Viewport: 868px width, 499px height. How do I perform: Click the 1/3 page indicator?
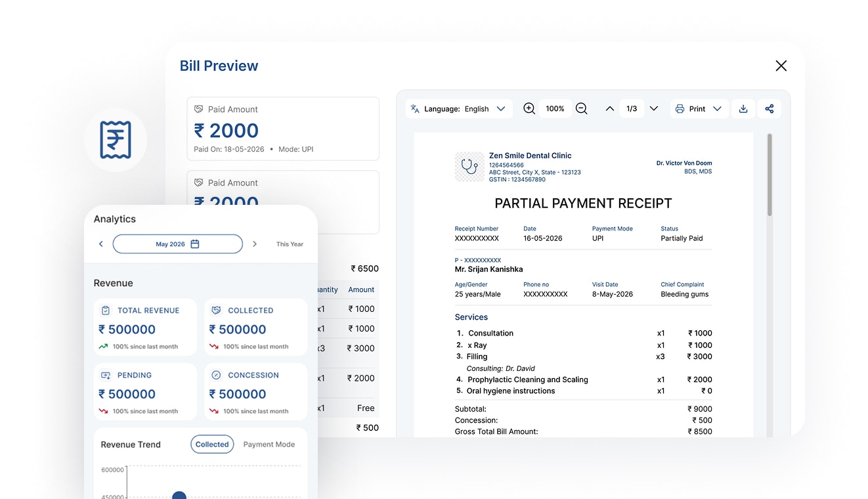tap(632, 109)
